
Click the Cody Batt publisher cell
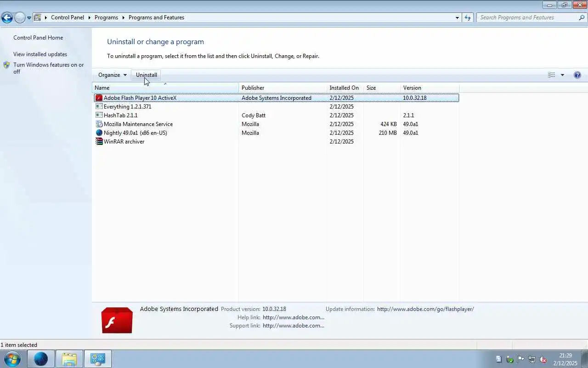[254, 115]
